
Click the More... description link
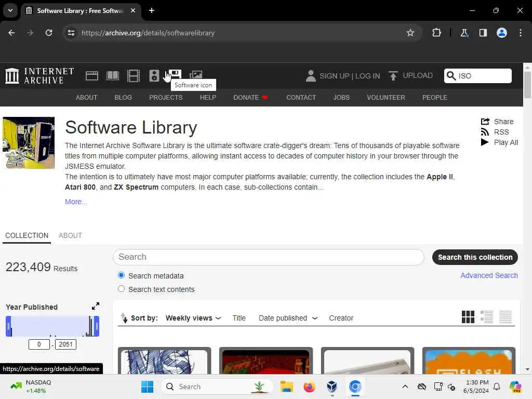[x=76, y=202]
